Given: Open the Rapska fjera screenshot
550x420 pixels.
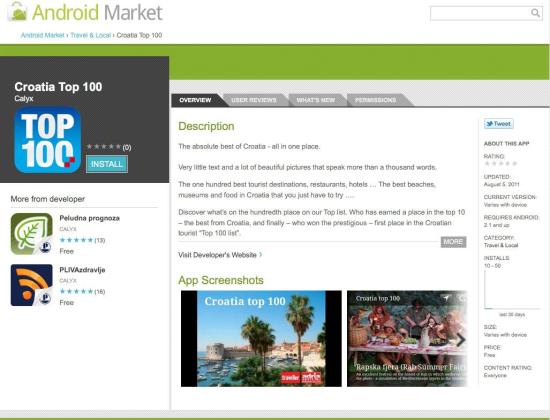Looking at the screenshot, I should [407, 339].
